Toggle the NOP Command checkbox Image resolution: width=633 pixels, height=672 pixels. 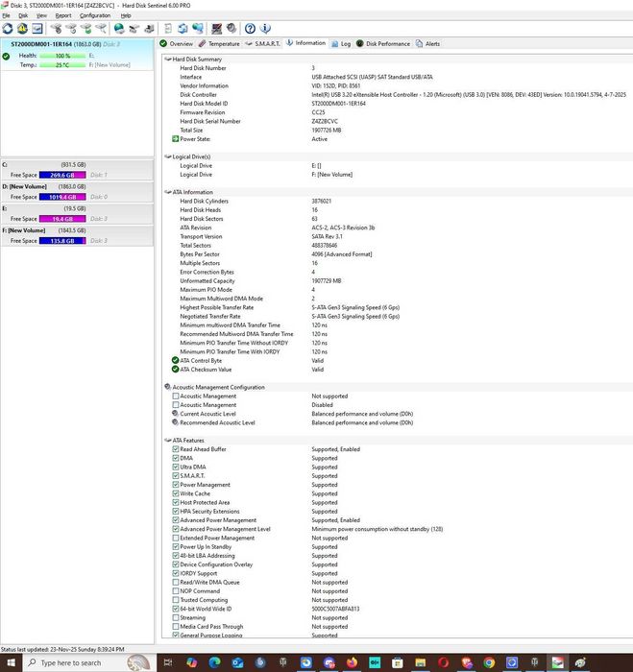[176, 591]
